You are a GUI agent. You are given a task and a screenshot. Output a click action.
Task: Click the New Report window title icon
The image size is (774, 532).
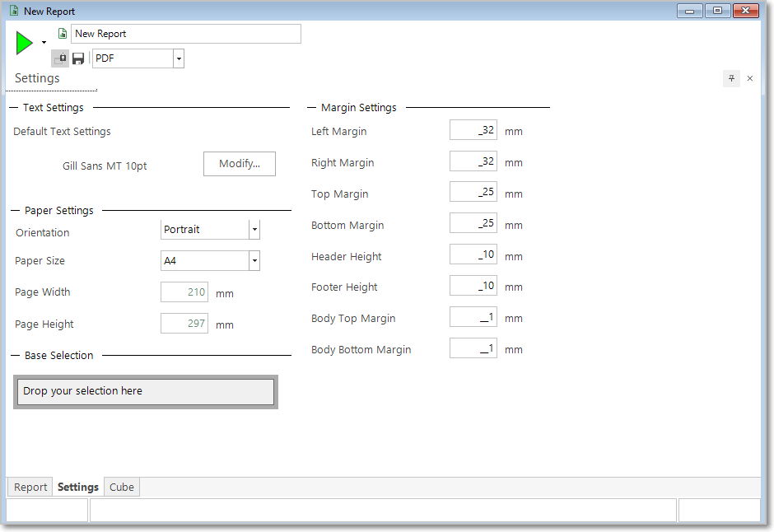[x=14, y=11]
